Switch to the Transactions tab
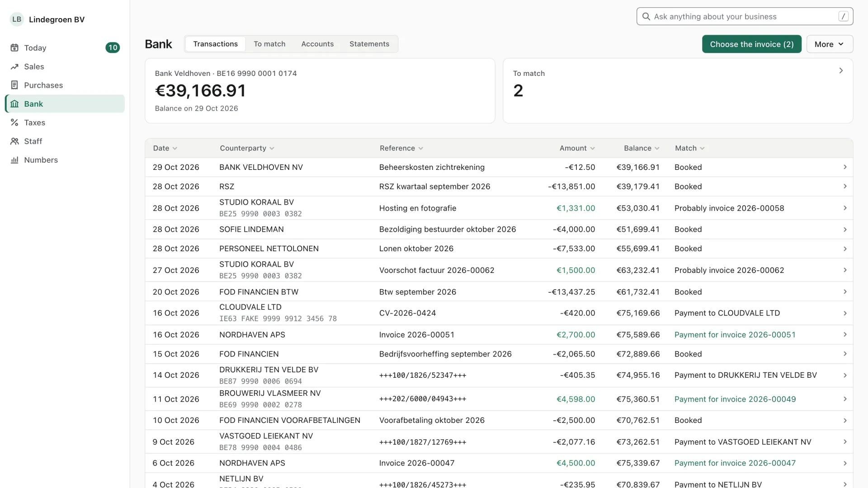This screenshot has width=868, height=488. [x=215, y=44]
